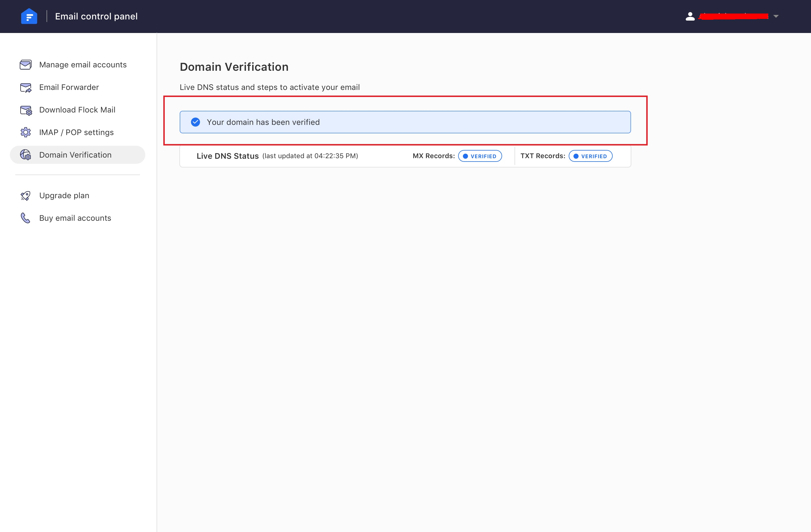
Task: Open the Manage email accounts menu item
Action: tap(83, 65)
